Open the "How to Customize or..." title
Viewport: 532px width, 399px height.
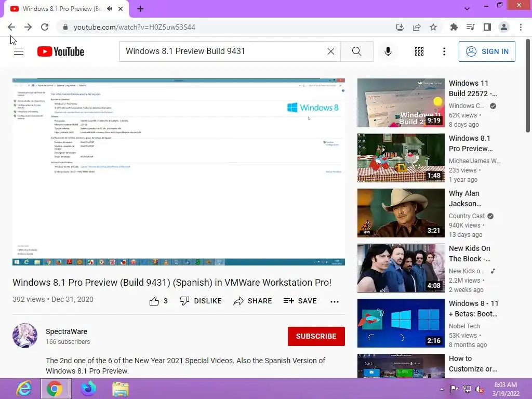(473, 364)
